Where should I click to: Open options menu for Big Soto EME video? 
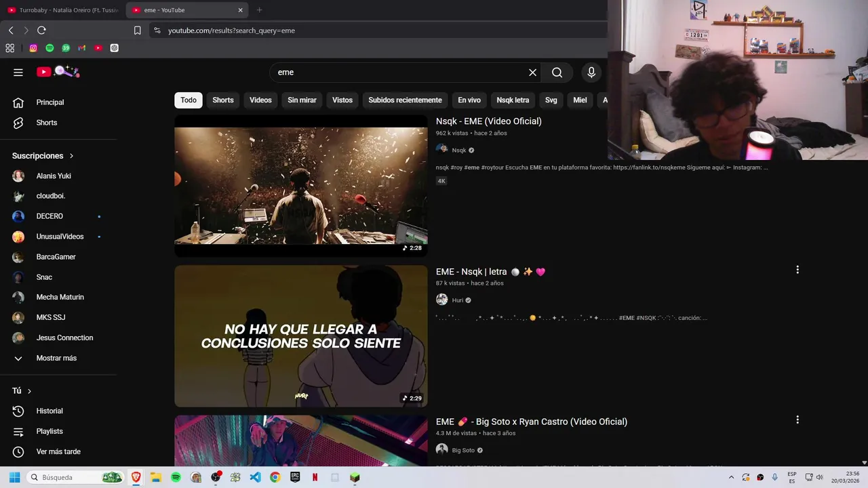(x=797, y=420)
